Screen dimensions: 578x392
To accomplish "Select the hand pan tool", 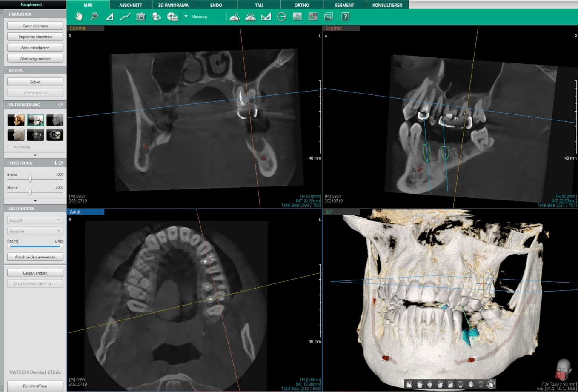I will point(79,17).
